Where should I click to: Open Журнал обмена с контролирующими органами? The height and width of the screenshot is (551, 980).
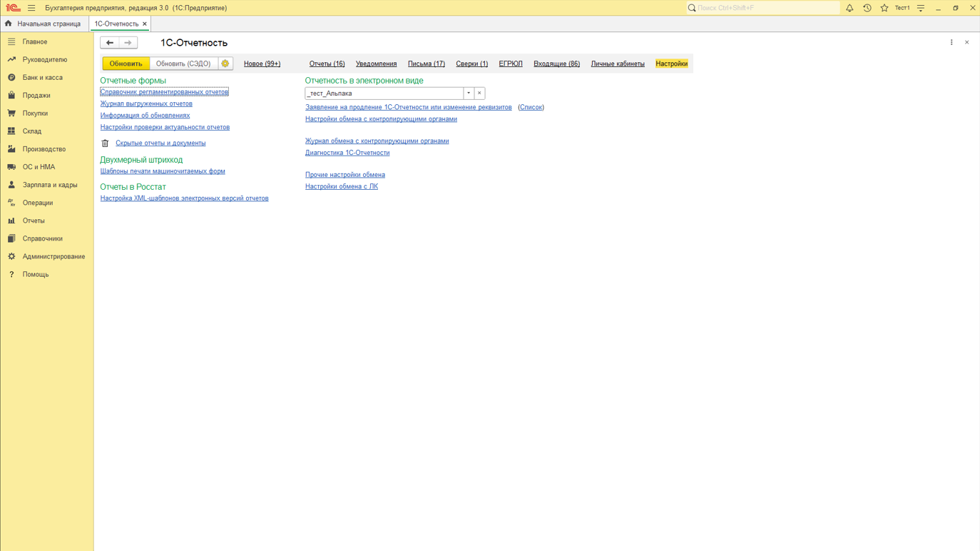coord(377,141)
